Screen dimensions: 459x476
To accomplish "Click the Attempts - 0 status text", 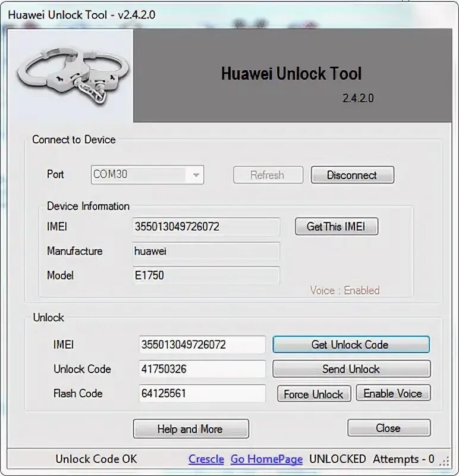I will click(x=404, y=459).
